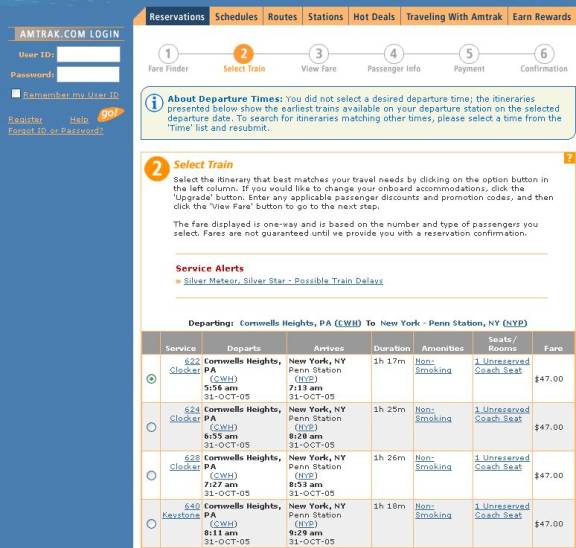
Task: Click NYP link in the 8:53 am arrival row
Action: (306, 476)
